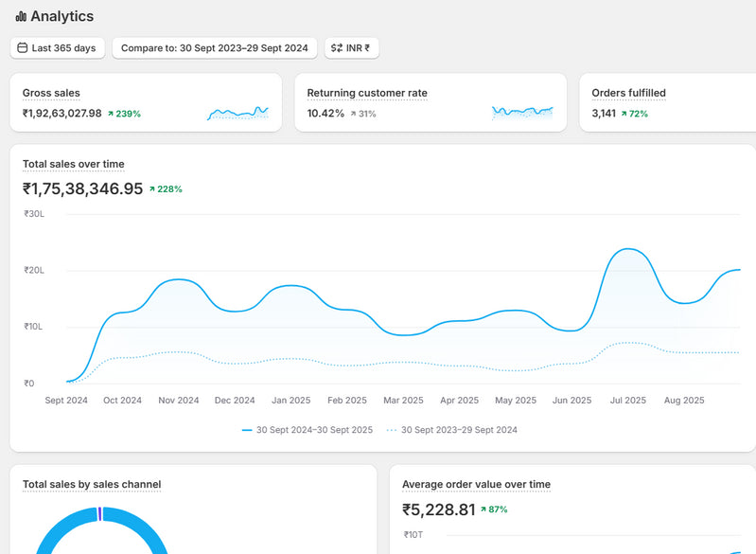Open the Returning customer rate report
This screenshot has width=756, height=554.
[367, 93]
